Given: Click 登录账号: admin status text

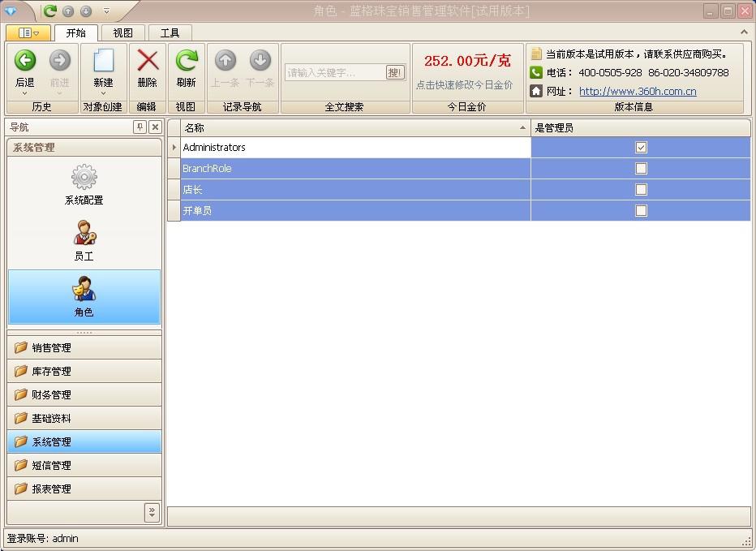Looking at the screenshot, I should click(x=42, y=539).
